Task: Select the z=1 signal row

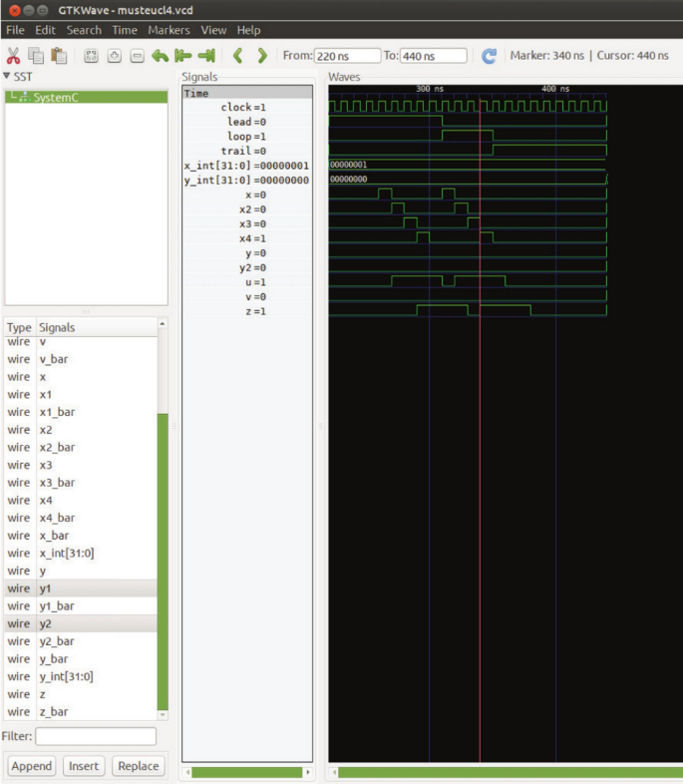Action: point(247,311)
